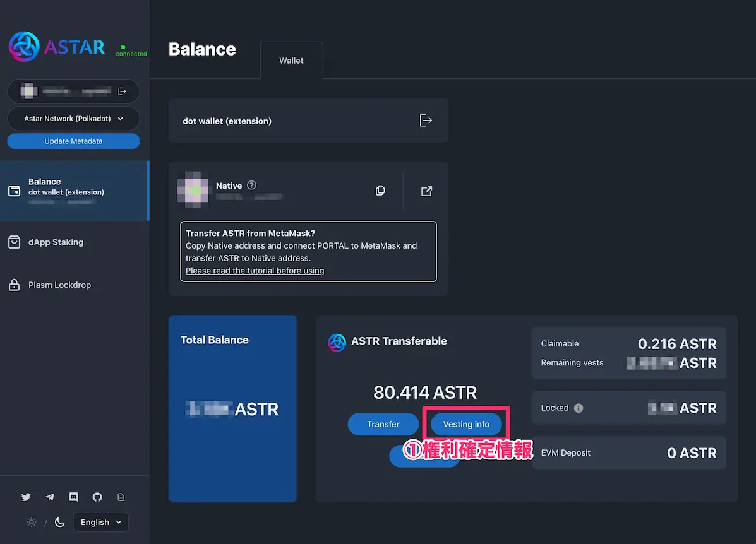The width and height of the screenshot is (756, 544).
Task: Click the Native address help icon
Action: click(x=251, y=185)
